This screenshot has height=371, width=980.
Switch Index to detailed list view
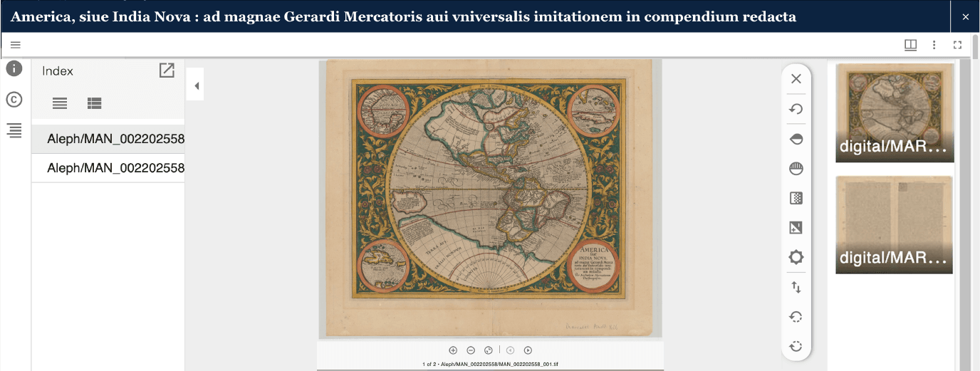[x=95, y=104]
